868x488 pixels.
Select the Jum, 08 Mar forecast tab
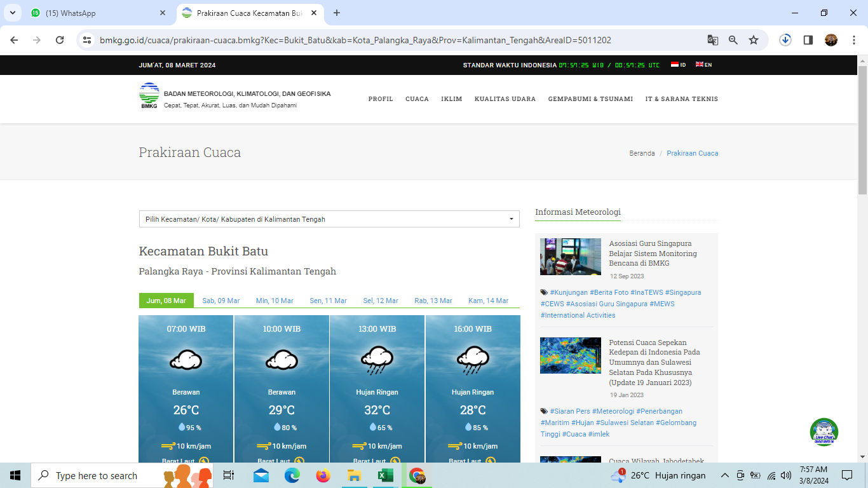[166, 301]
